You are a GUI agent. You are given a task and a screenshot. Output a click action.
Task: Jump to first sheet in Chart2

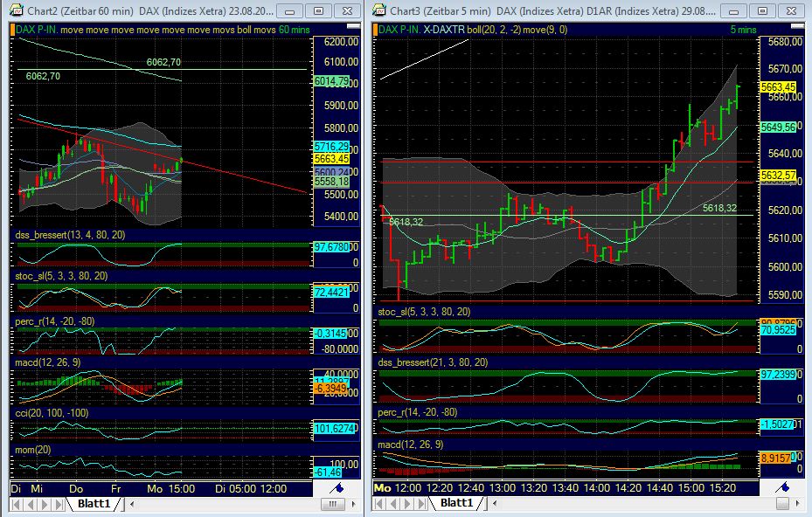coord(17,504)
